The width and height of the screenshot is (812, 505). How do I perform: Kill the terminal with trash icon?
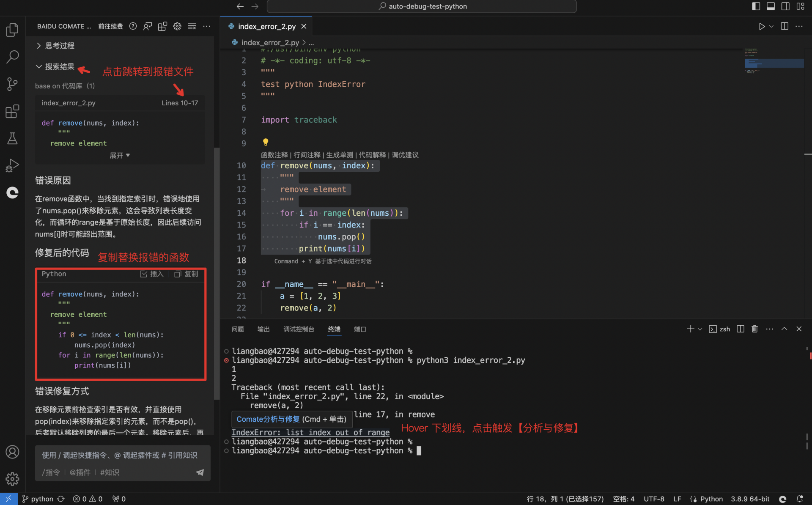coord(754,329)
